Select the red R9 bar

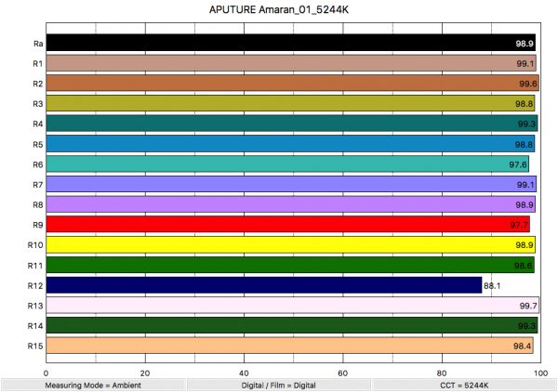pos(287,224)
